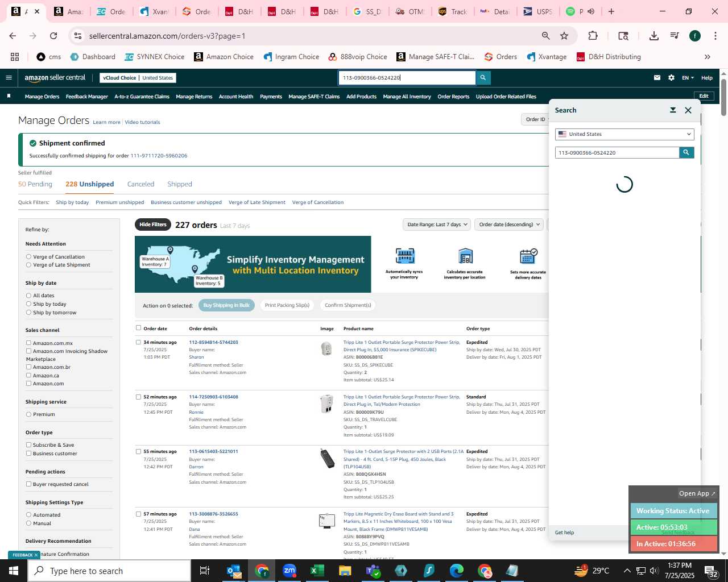Open the Chrome apps grid bookmark
The height and width of the screenshot is (582, 728).
click(x=15, y=57)
